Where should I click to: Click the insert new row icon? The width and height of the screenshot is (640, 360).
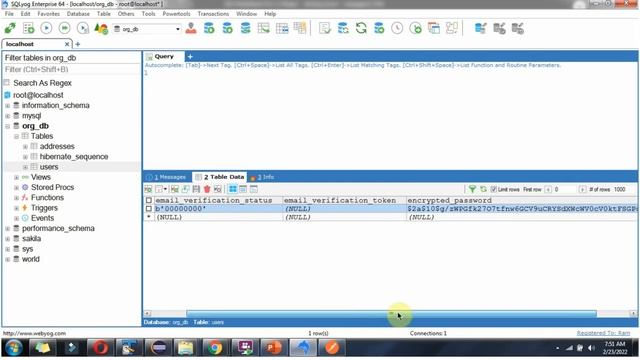(x=175, y=189)
